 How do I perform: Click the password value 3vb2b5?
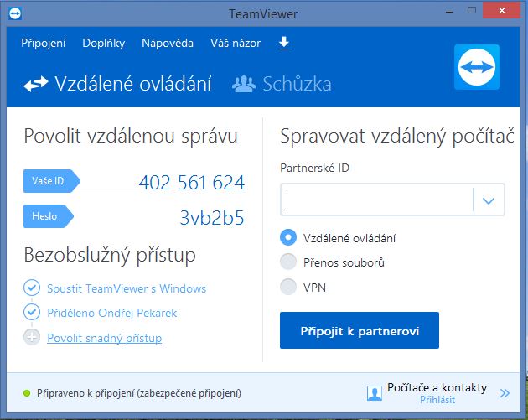(212, 218)
